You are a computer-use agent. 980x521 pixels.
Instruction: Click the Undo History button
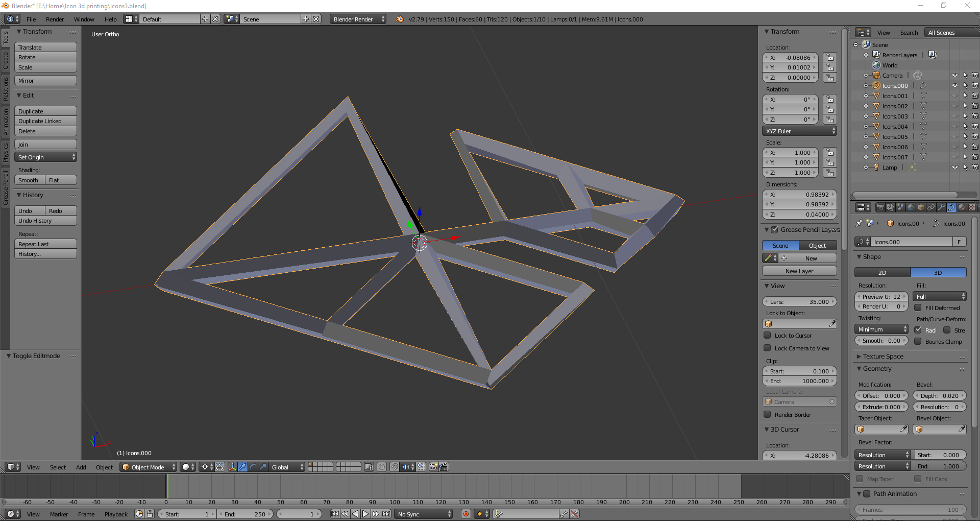45,220
